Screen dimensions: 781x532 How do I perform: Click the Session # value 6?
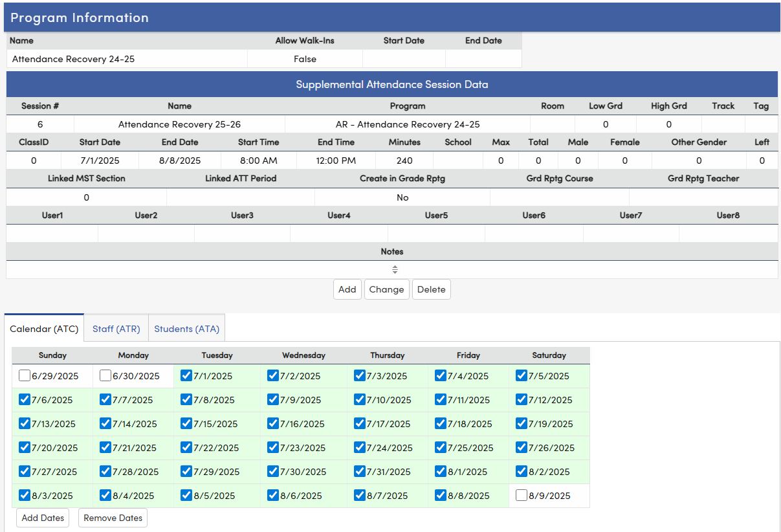[40, 124]
